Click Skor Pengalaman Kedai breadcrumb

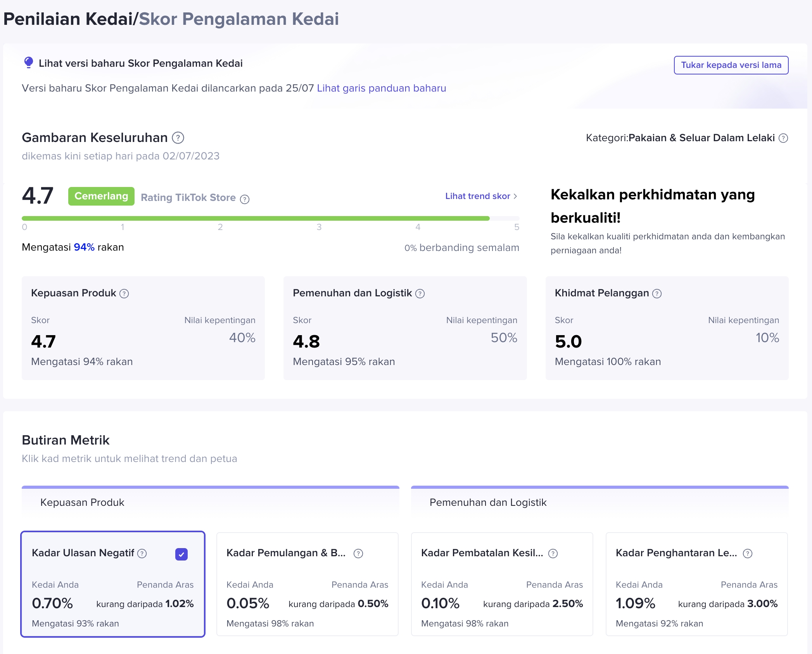click(239, 19)
